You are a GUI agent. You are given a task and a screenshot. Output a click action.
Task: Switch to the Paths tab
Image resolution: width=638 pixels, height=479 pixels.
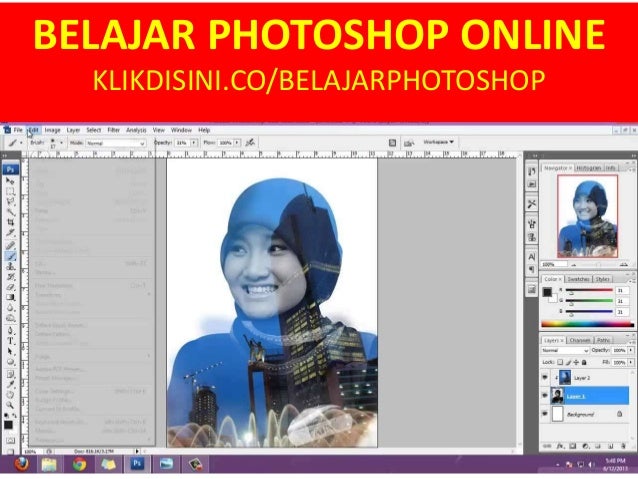(603, 340)
